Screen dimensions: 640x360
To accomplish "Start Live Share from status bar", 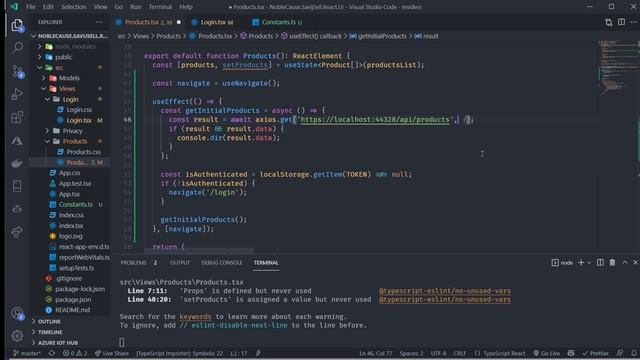I will [112, 353].
